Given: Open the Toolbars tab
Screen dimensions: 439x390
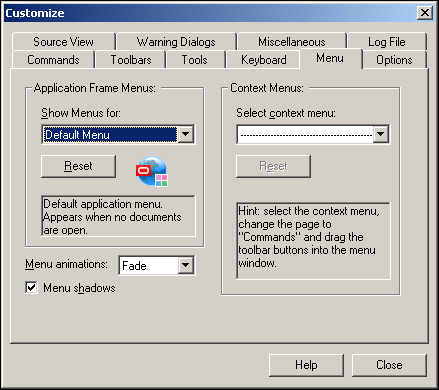Looking at the screenshot, I should (x=131, y=60).
